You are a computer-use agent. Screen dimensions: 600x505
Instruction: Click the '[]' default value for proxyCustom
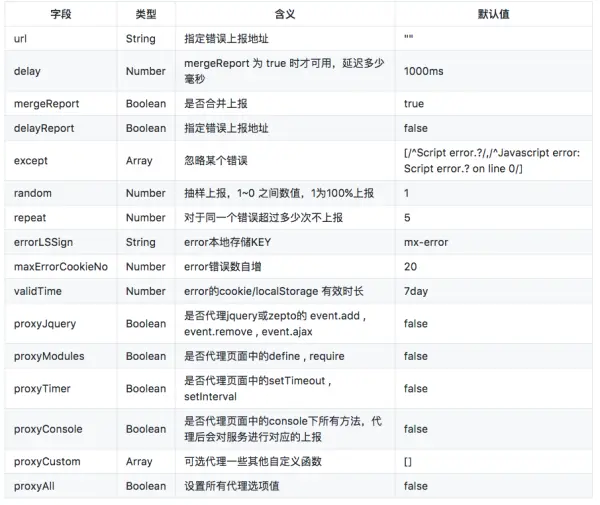408,462
